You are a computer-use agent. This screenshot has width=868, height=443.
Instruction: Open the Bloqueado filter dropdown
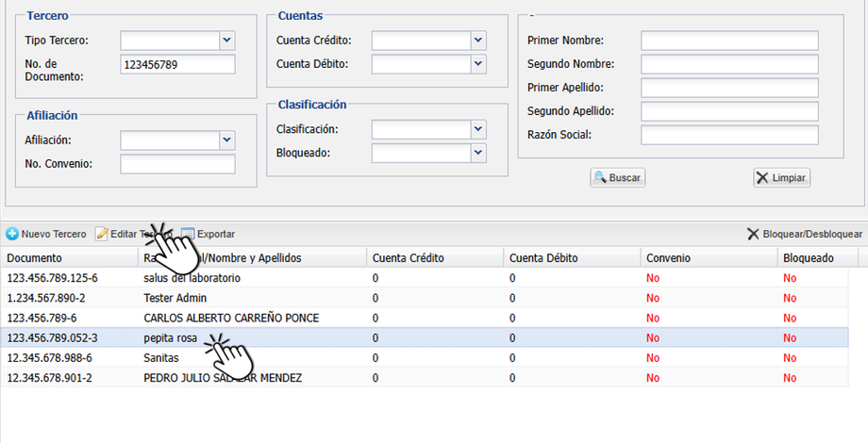tap(478, 154)
